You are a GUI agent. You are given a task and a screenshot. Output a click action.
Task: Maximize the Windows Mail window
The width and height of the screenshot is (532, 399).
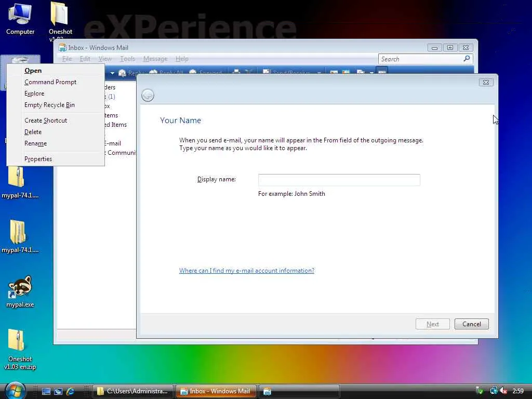point(450,48)
